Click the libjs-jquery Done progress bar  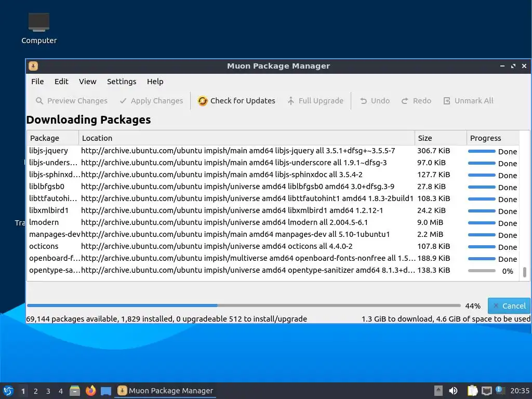point(482,151)
